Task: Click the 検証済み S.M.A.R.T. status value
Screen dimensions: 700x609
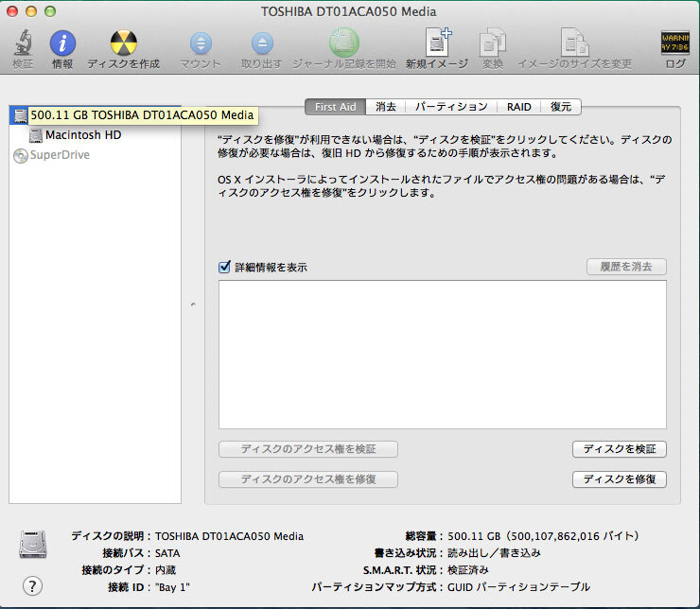Action: click(468, 570)
